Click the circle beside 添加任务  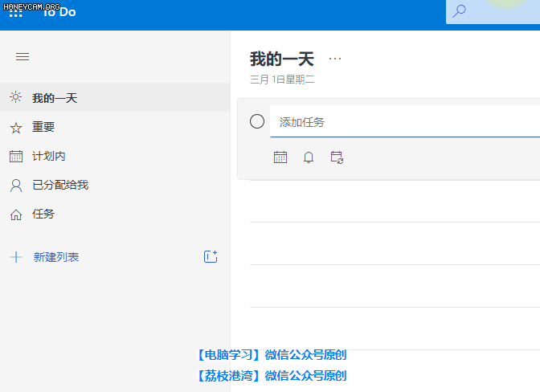tap(257, 121)
